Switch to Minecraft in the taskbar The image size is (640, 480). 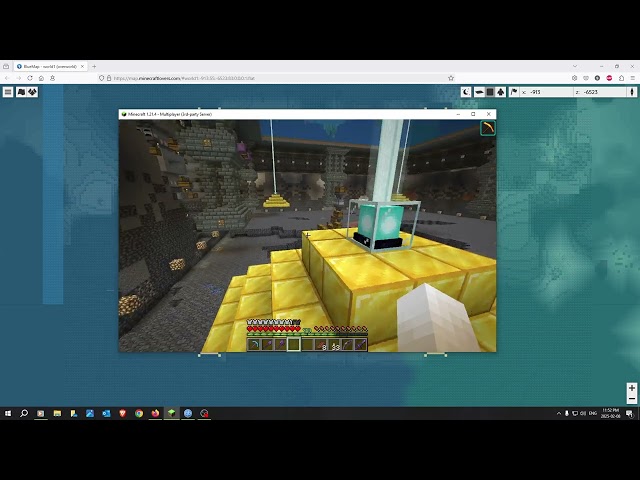click(171, 413)
